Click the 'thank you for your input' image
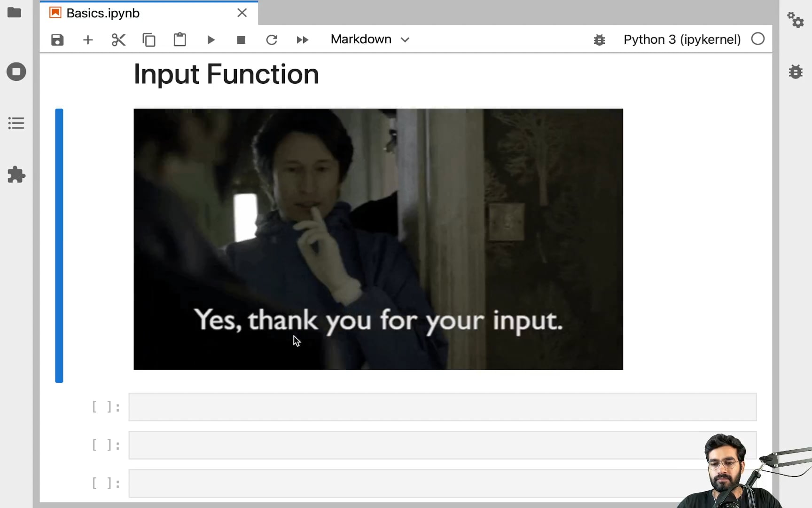The image size is (812, 508). coord(378,239)
